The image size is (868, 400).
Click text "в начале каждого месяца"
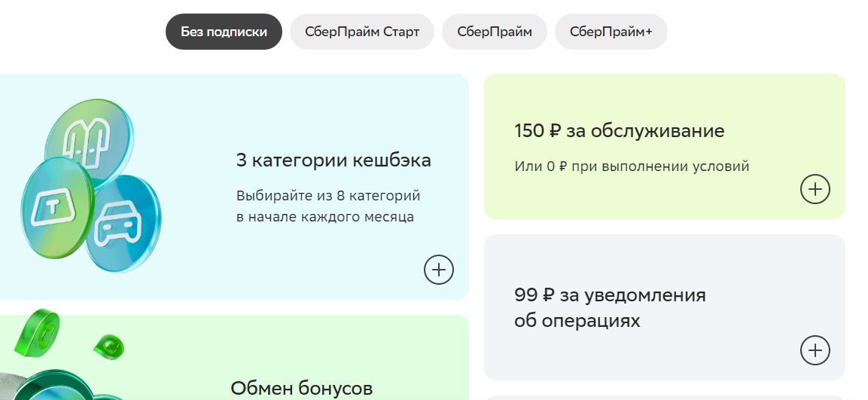pyautogui.click(x=325, y=216)
